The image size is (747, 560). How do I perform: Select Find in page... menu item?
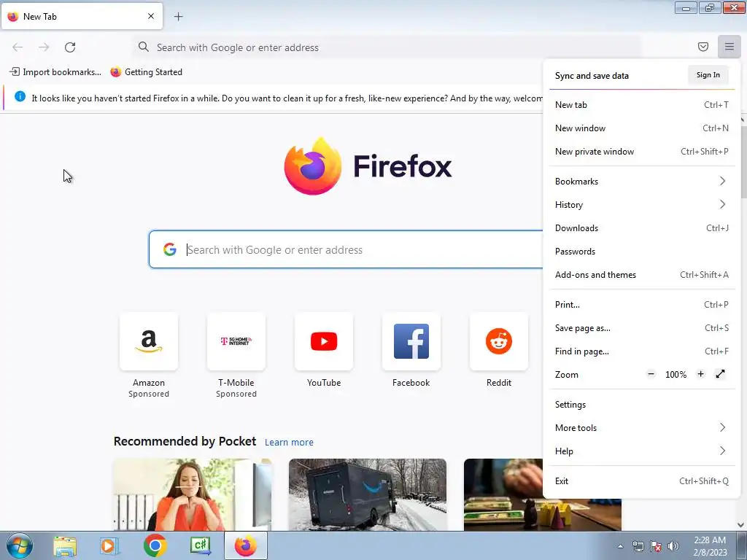coord(642,351)
